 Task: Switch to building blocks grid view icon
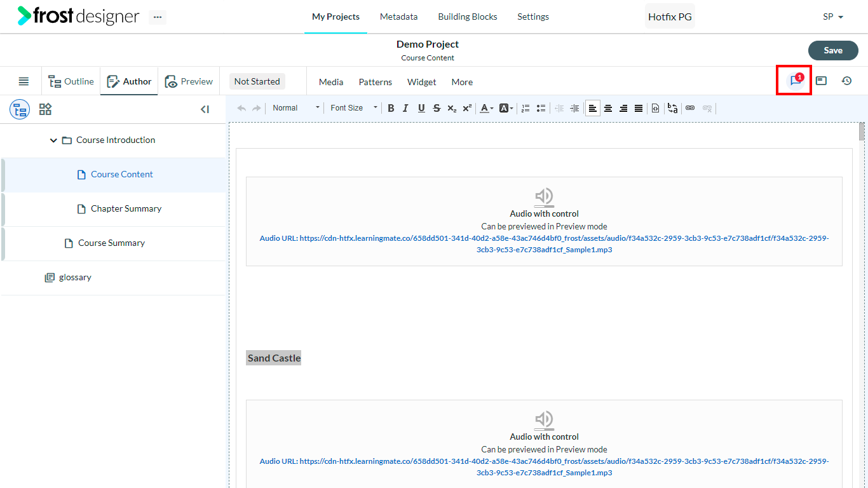[x=45, y=109]
